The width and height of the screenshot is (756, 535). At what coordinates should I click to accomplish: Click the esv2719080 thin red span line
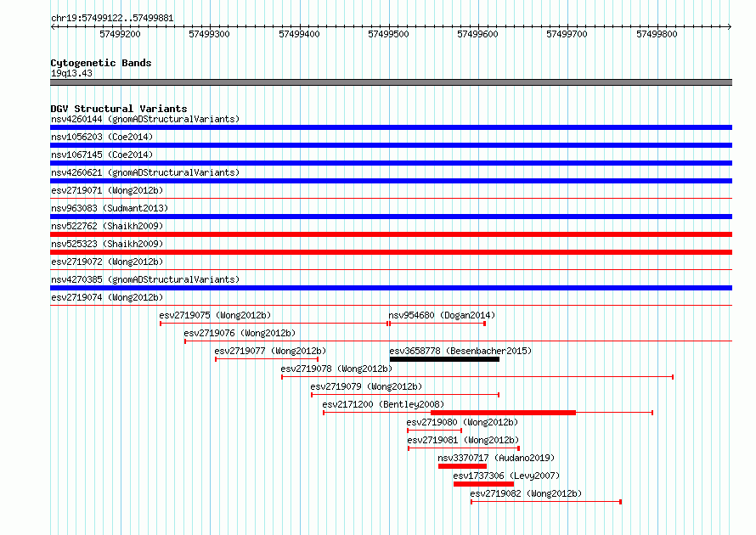[x=434, y=431]
